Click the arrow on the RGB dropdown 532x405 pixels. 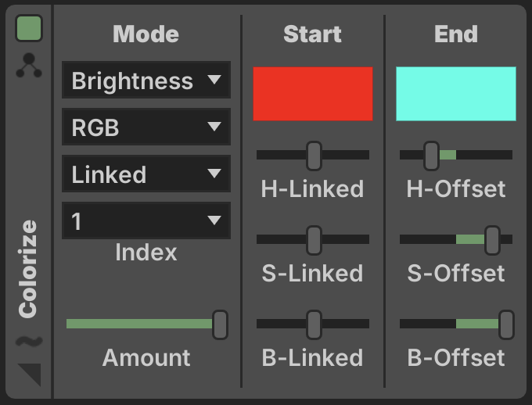pyautogui.click(x=214, y=127)
